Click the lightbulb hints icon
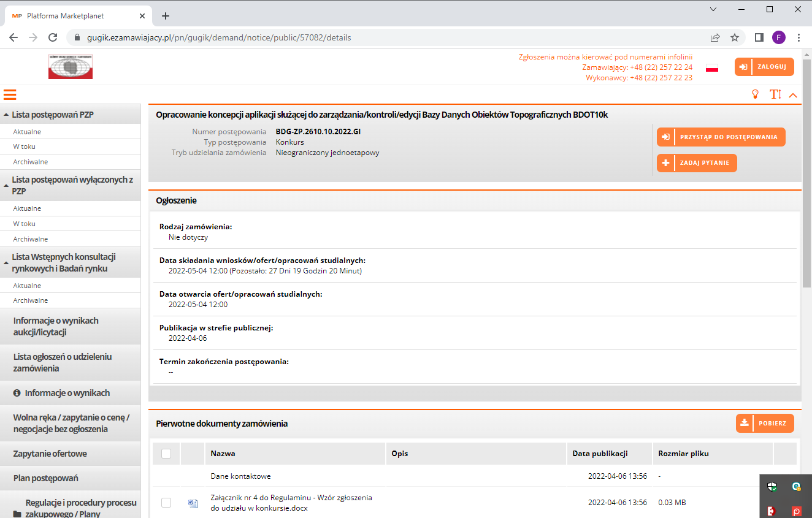This screenshot has height=518, width=812. coord(756,94)
